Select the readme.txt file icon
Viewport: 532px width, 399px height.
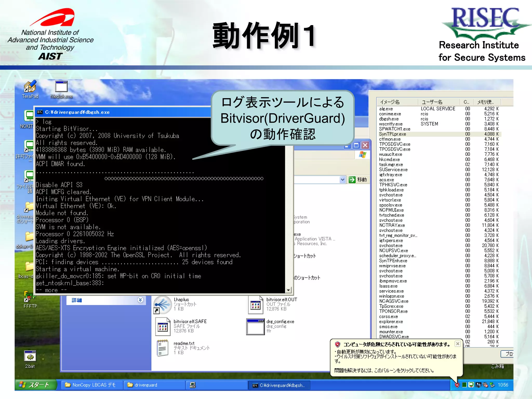point(163,348)
